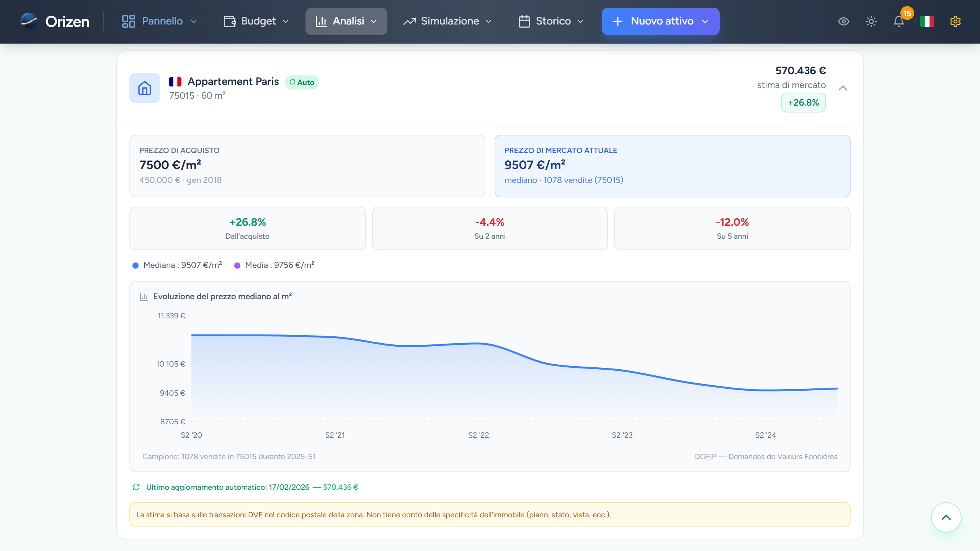Toggle the Auto update badge
Screen dimensions: 980x551
tap(302, 82)
